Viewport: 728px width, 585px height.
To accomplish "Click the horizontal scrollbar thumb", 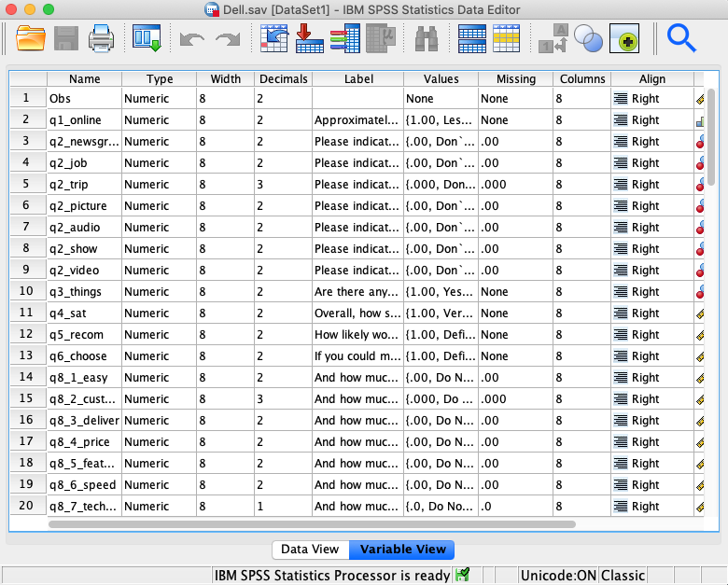I will tap(312, 524).
